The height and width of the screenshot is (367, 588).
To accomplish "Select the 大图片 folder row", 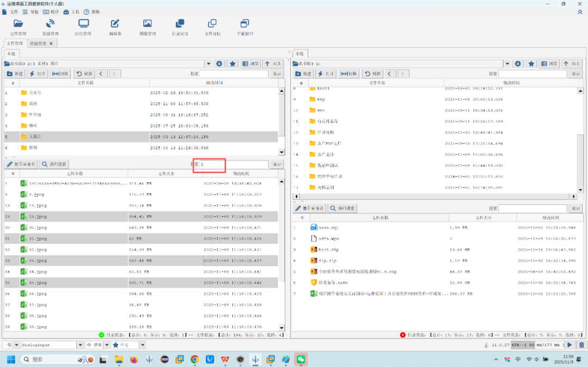I will click(141, 137).
